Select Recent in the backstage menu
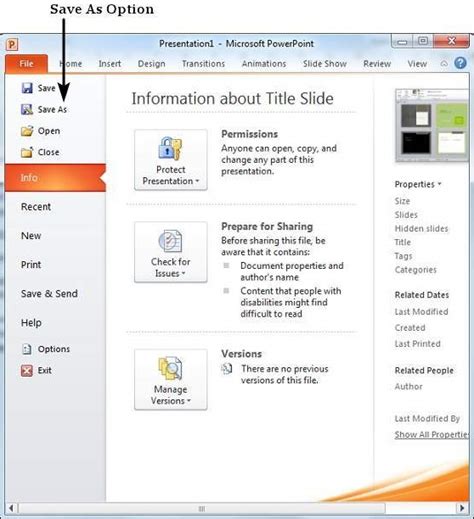474x519 pixels. click(x=36, y=207)
